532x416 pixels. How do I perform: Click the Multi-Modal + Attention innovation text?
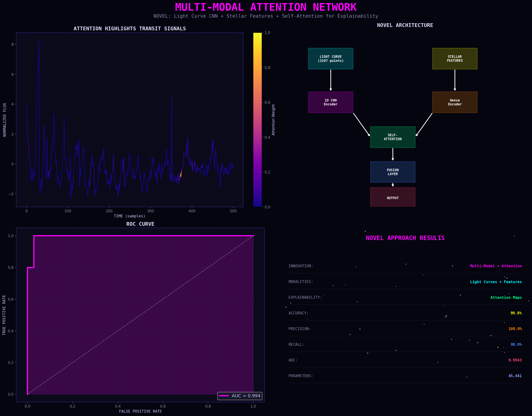click(496, 266)
